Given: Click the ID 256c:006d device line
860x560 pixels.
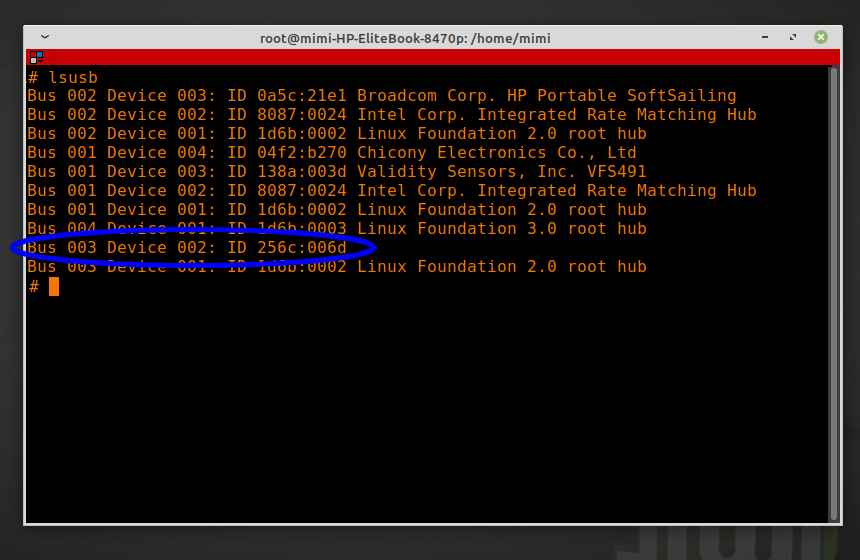Looking at the screenshot, I should point(187,247).
